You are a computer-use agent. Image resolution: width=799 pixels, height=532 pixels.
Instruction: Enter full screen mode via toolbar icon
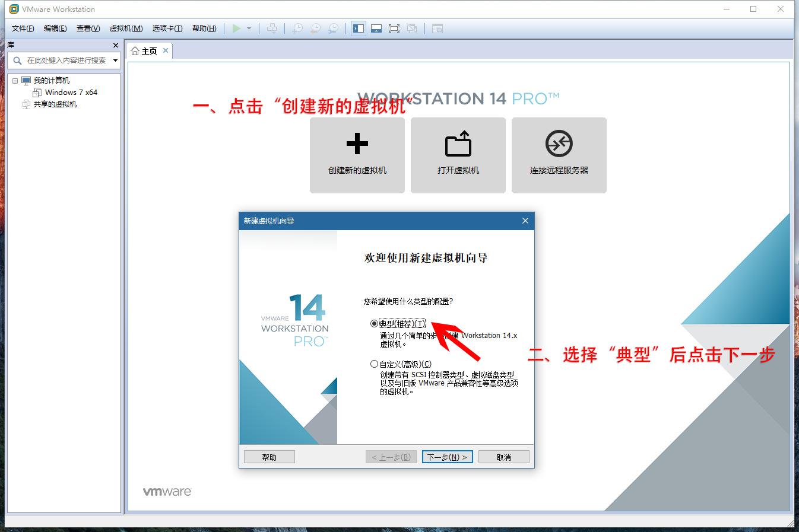tap(394, 28)
